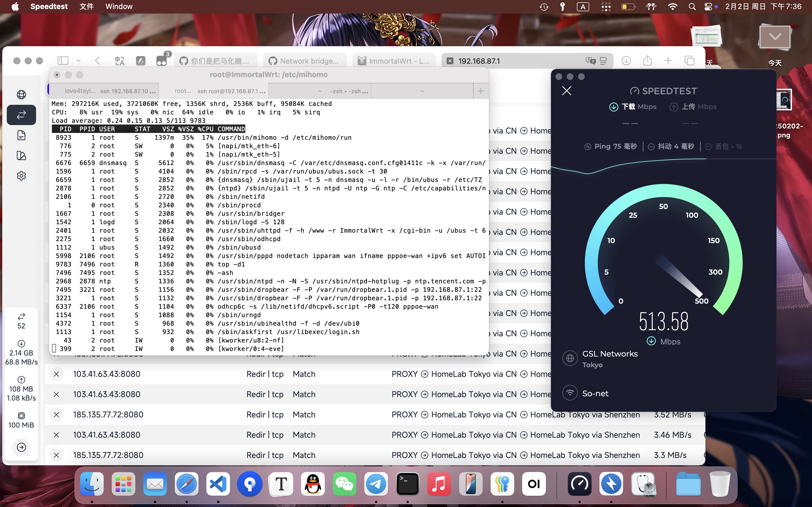This screenshot has height=507, width=812.
Task: Close the first 103.41.63.43:8080 connection
Action: coord(56,374)
